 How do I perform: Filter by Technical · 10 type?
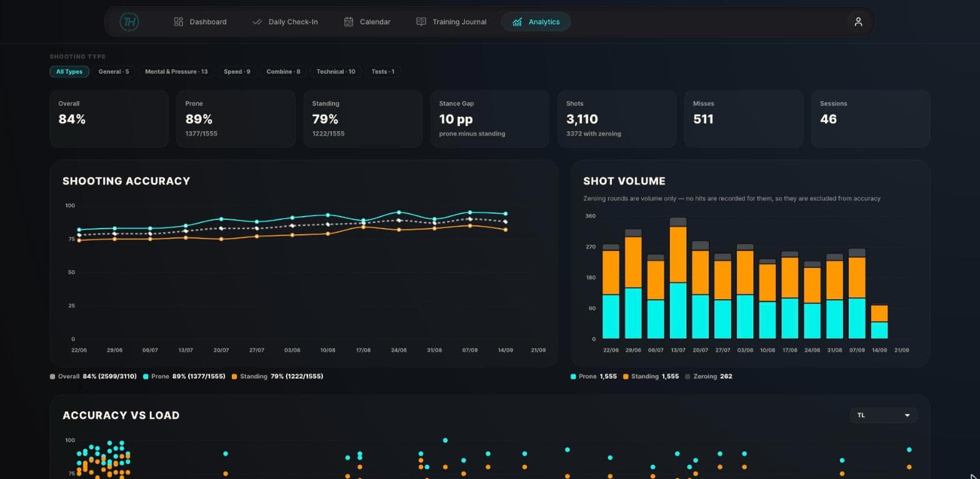click(336, 72)
